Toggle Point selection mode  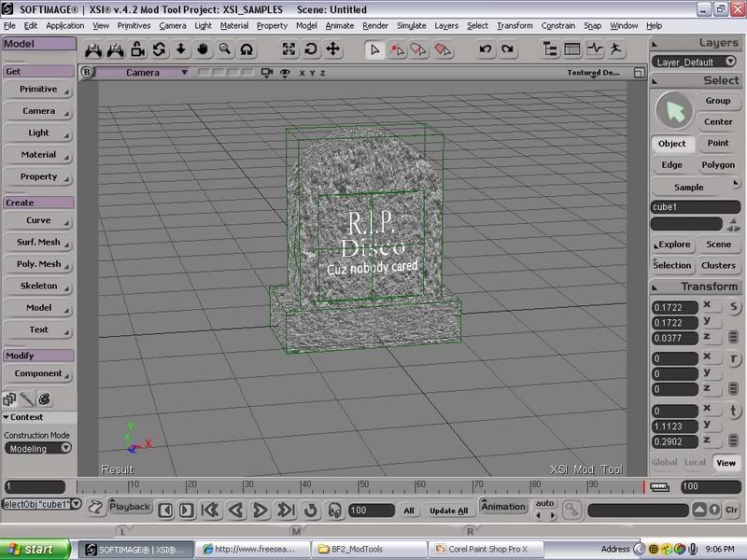click(x=718, y=143)
